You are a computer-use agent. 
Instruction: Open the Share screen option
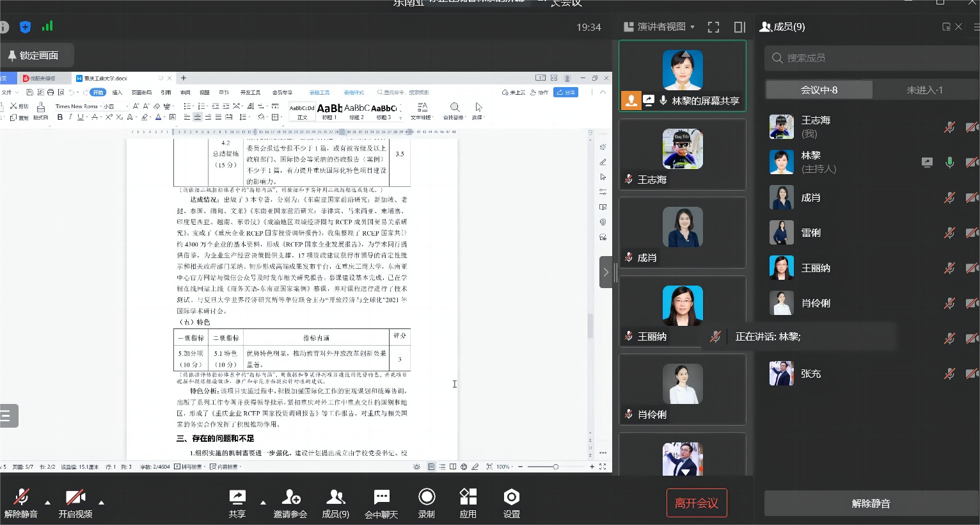click(x=237, y=503)
